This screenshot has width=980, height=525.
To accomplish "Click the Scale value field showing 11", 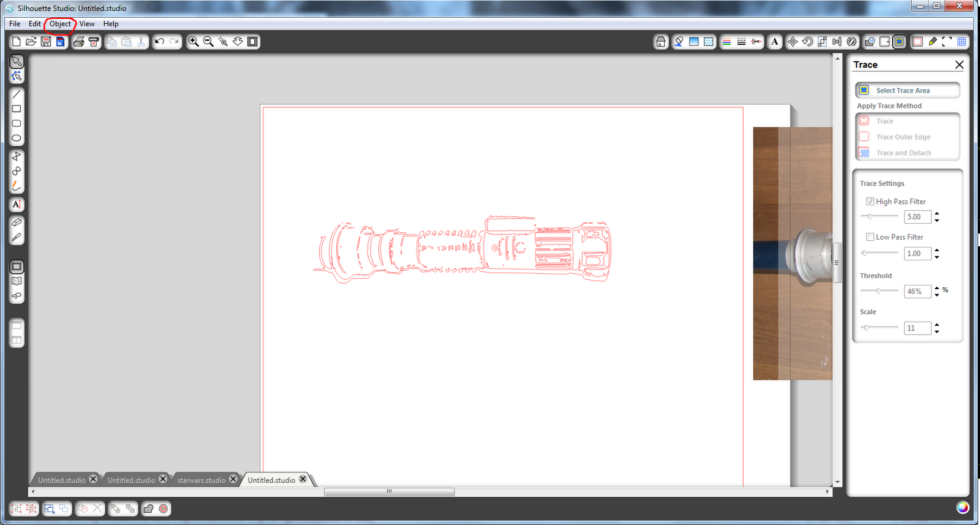I will [x=918, y=328].
